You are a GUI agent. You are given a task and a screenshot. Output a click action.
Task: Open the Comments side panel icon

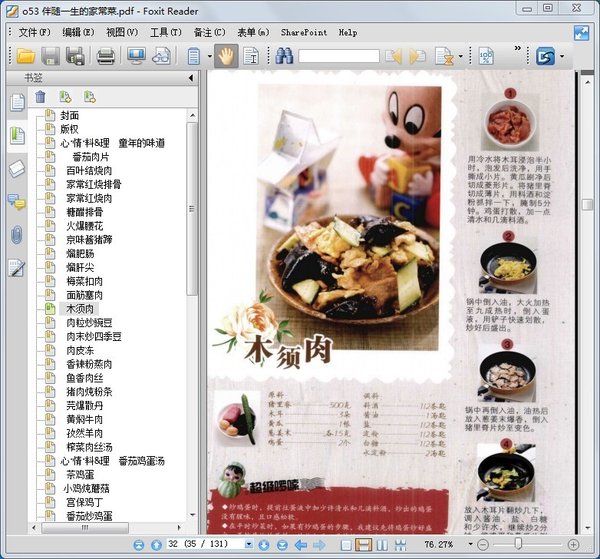17,202
